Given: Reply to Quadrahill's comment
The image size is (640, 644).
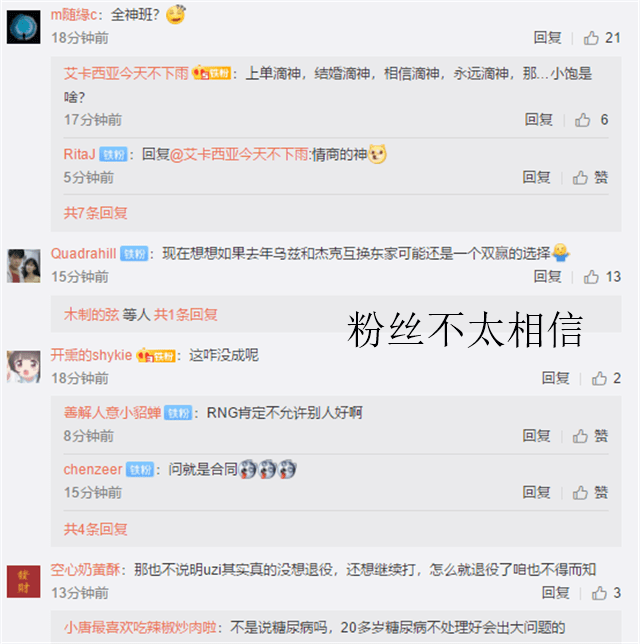Looking at the screenshot, I should click(547, 277).
